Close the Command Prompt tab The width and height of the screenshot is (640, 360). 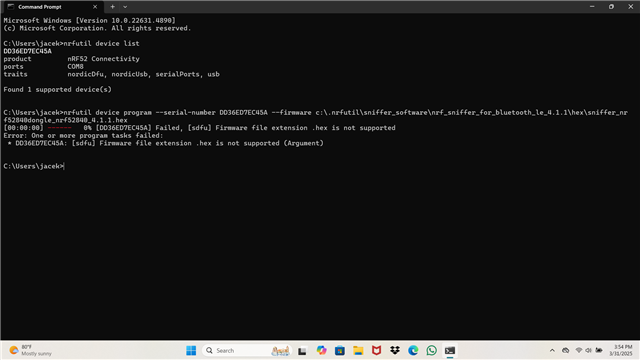pos(95,7)
